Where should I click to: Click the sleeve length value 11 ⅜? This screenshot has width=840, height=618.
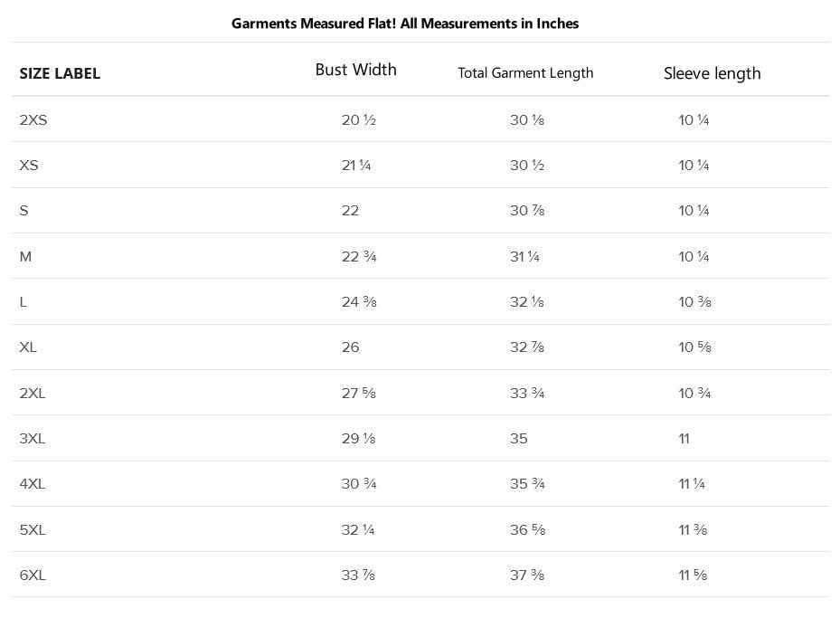tap(693, 529)
